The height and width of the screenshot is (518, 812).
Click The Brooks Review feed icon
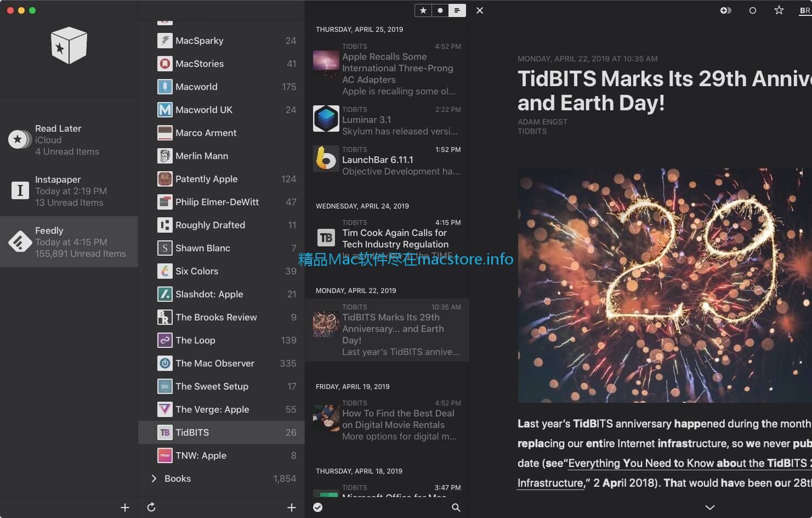pos(165,317)
